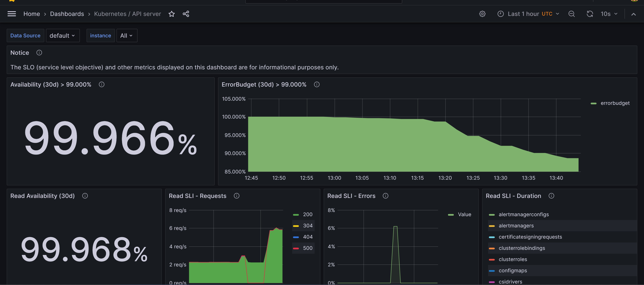Click the clusterrolebindings legend entry

coord(522,248)
